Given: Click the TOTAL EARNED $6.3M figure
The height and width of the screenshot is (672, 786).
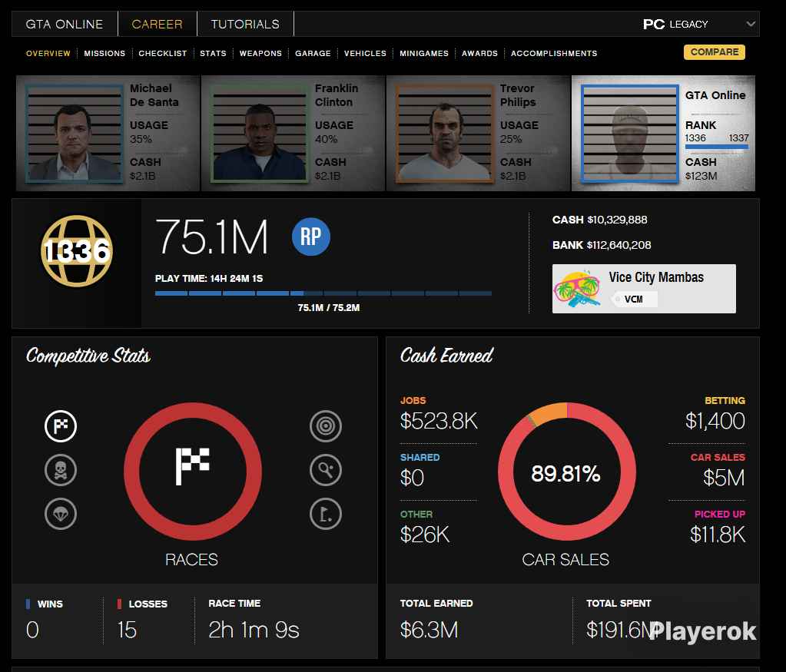Looking at the screenshot, I should click(x=429, y=630).
